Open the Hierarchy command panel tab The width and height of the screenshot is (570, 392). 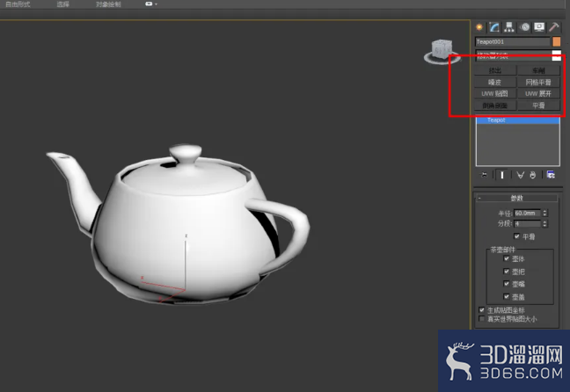click(x=509, y=27)
